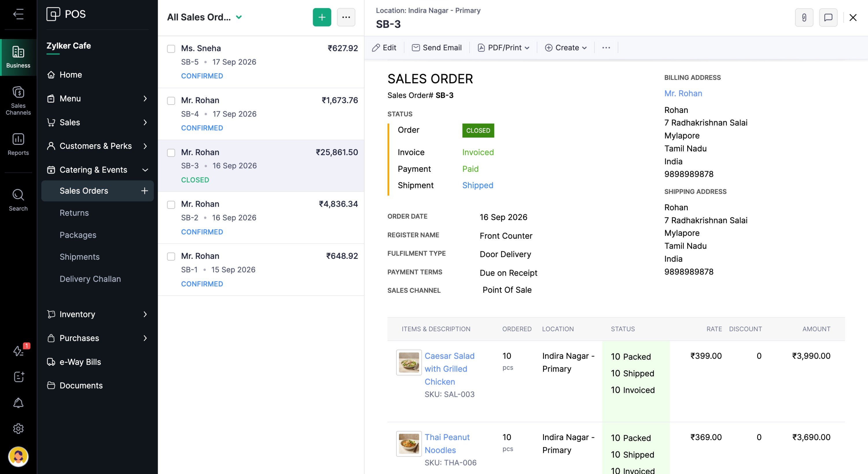Image resolution: width=868 pixels, height=474 pixels.
Task: Open Delivery Challan in the sidebar
Action: pos(90,279)
